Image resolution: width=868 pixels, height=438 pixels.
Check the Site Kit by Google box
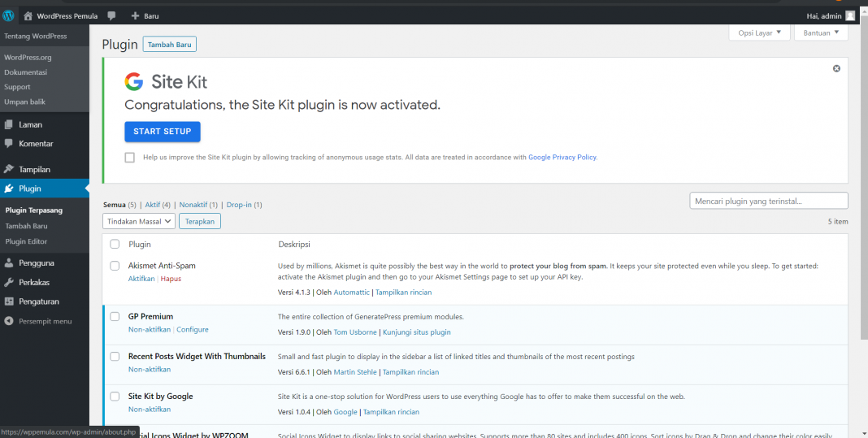[115, 397]
